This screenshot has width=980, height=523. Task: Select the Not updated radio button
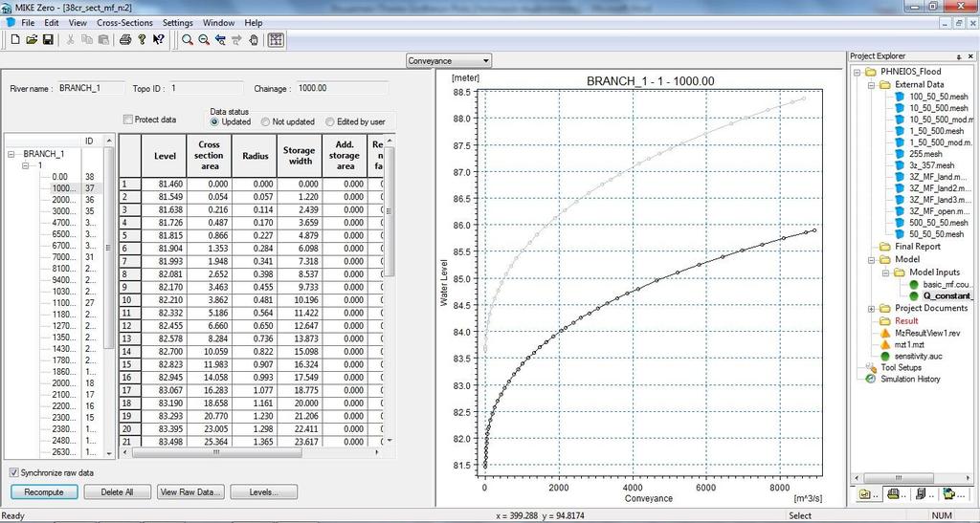pyautogui.click(x=266, y=121)
